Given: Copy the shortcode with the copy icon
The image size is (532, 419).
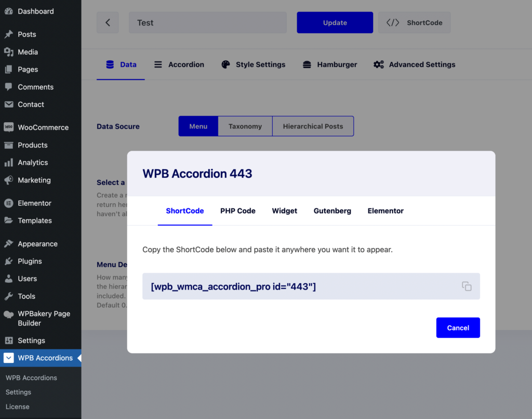Looking at the screenshot, I should pos(467,286).
